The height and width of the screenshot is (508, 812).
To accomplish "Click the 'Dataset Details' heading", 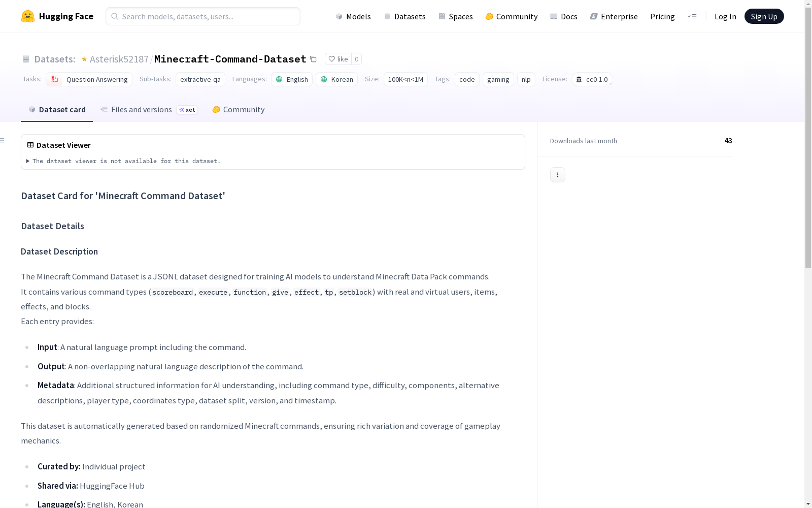I will (52, 226).
